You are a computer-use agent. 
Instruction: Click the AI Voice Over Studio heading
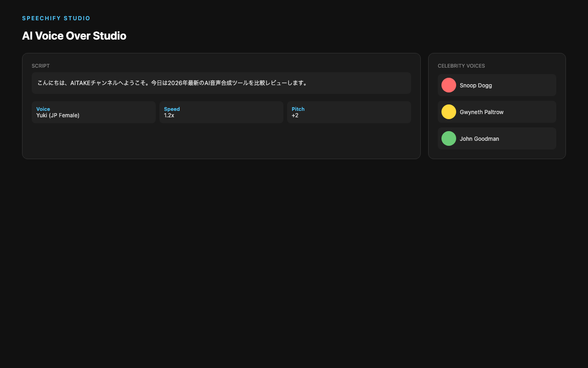point(74,35)
